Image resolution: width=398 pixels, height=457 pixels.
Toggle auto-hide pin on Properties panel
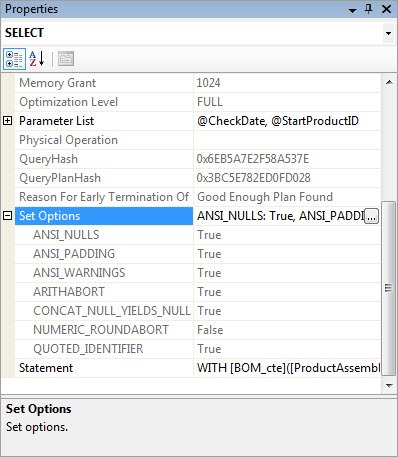369,9
